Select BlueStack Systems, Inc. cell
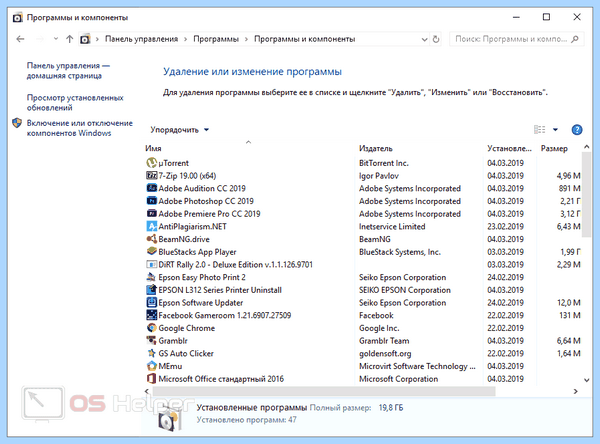 coord(400,252)
